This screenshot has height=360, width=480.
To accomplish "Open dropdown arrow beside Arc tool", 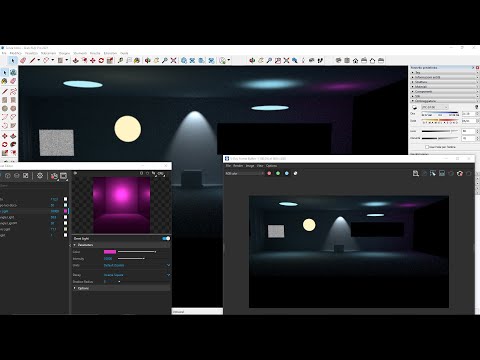I will pyautogui.click(x=52, y=60).
